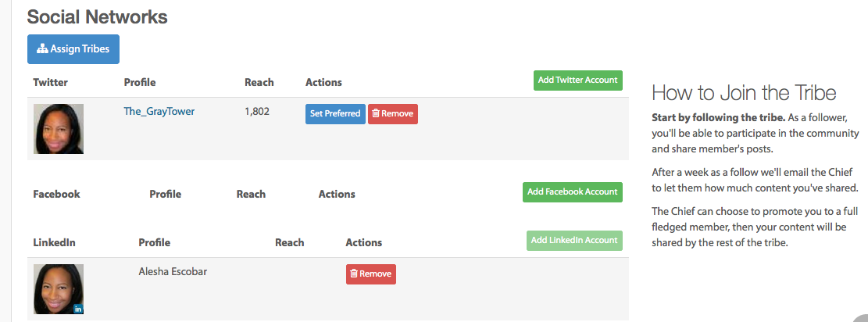Click the Reach header in LinkedIn section

[x=290, y=243]
